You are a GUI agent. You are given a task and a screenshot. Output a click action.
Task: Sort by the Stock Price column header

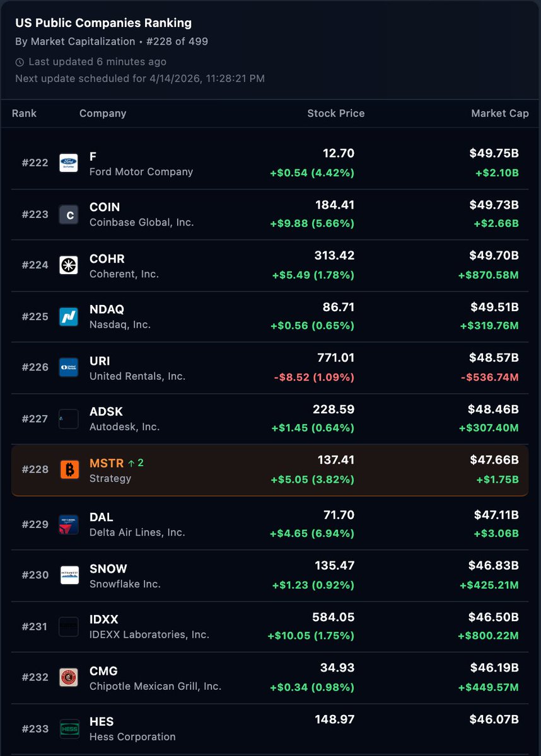336,113
